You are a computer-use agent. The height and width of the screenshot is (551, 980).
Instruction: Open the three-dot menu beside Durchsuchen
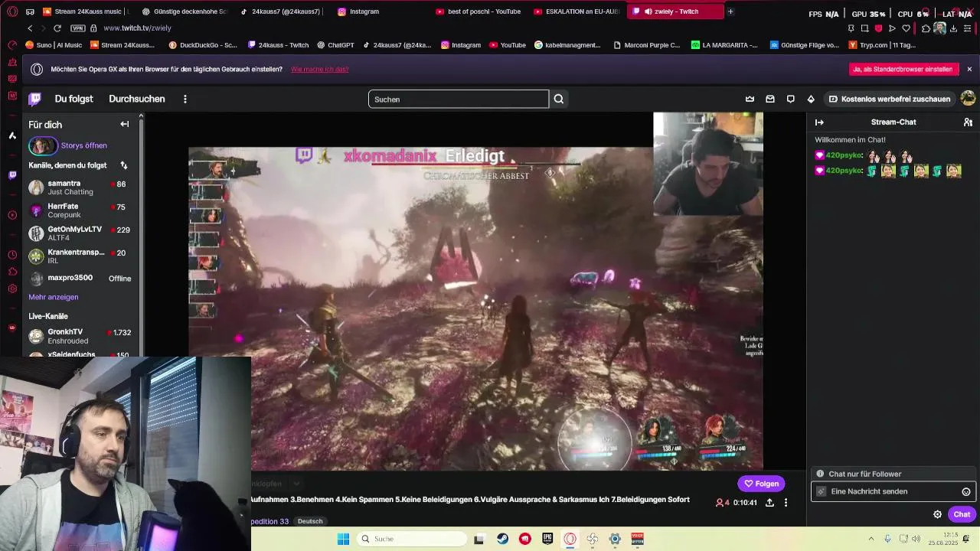click(x=185, y=99)
